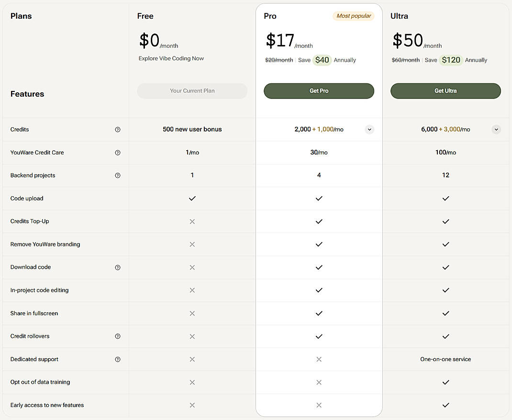Click Pro plan In-project code editing checkmark
This screenshot has height=420, width=512.
(x=319, y=290)
